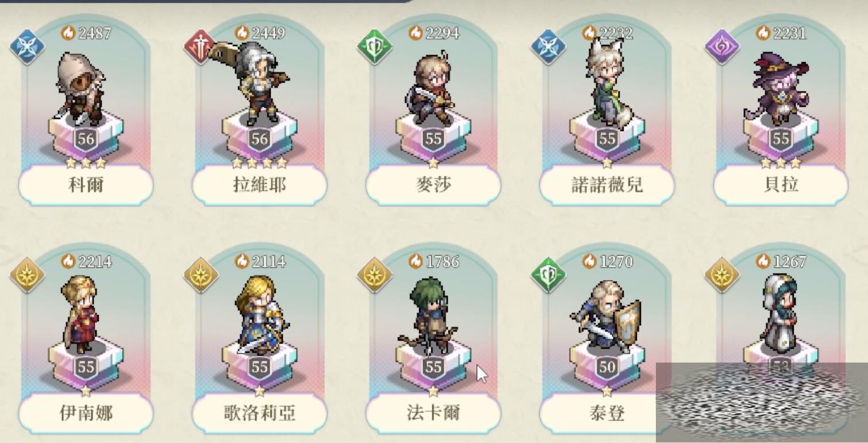
Task: Click the level 56 badge on 拉維耶
Action: pyautogui.click(x=259, y=138)
